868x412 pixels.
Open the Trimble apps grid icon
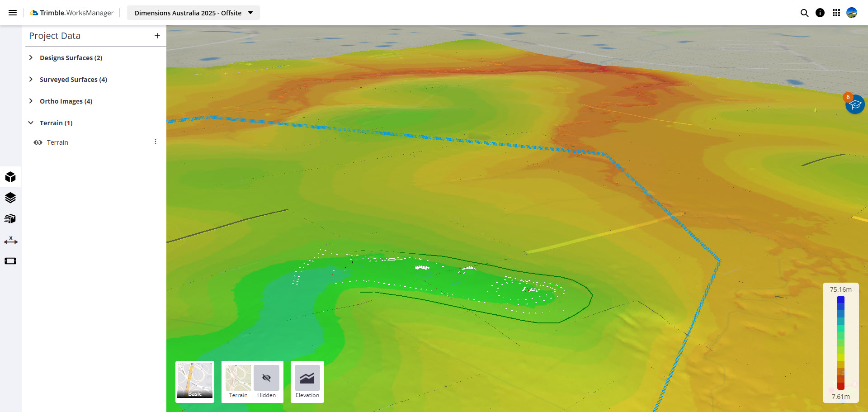coord(836,13)
